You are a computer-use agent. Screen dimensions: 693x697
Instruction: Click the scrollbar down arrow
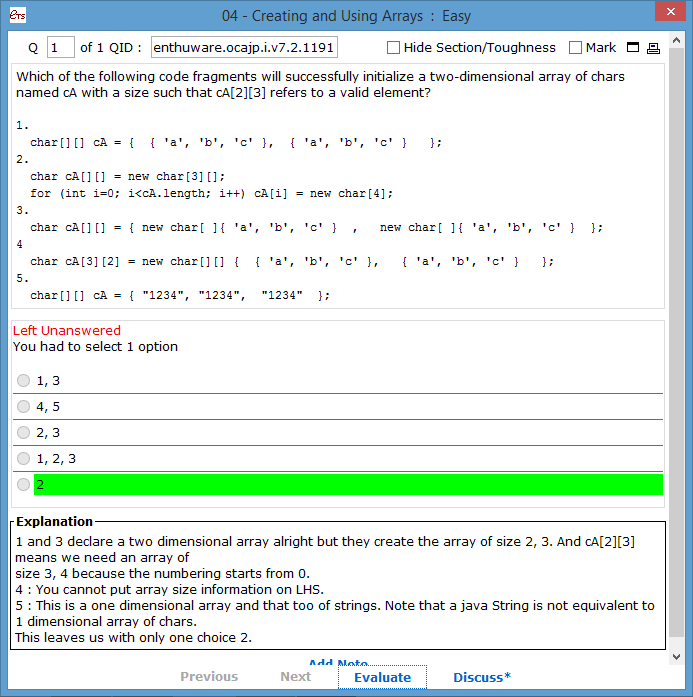677,656
